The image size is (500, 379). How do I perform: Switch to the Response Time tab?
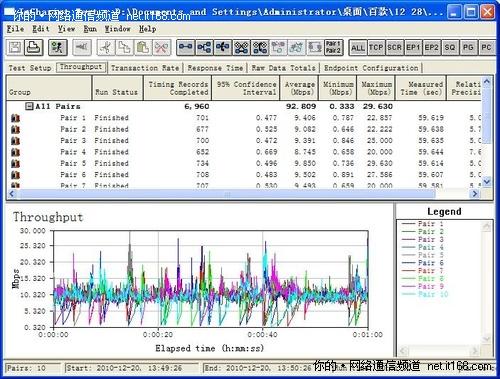click(x=215, y=68)
